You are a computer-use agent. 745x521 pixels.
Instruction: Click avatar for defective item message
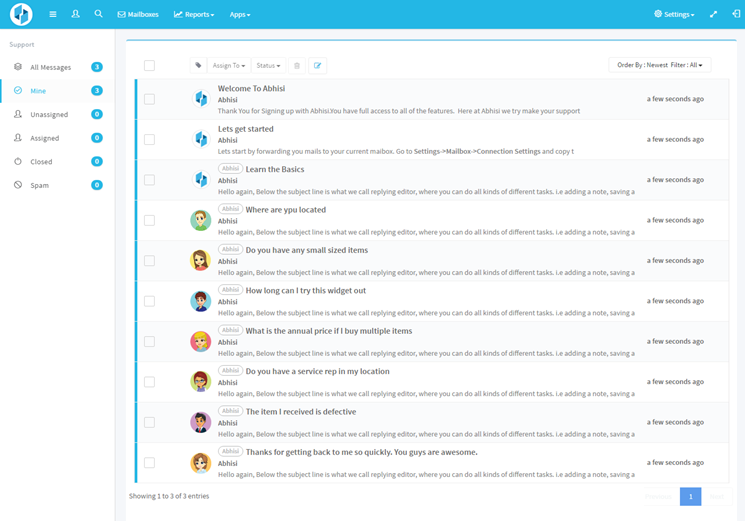coord(201,422)
